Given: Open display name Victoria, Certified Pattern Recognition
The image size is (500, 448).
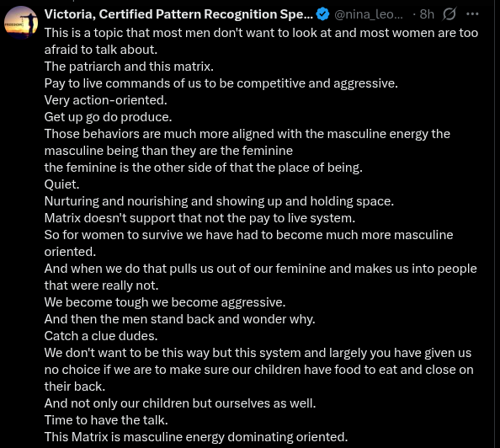Looking at the screenshot, I should tap(178, 14).
